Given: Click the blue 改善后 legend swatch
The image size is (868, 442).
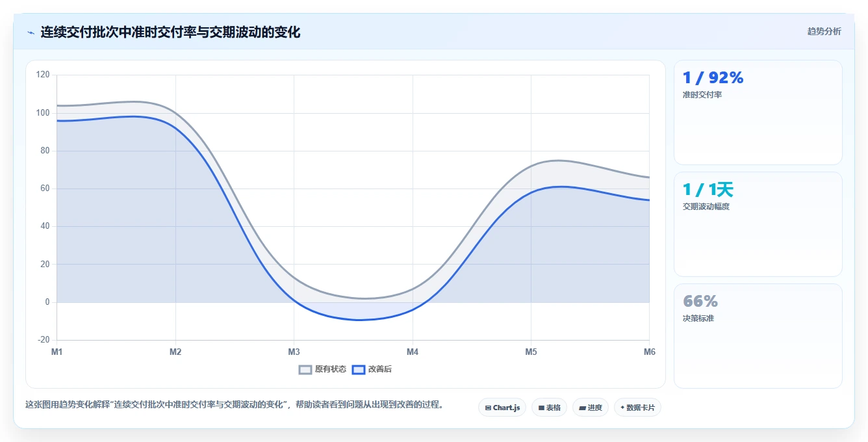Looking at the screenshot, I should (x=359, y=369).
